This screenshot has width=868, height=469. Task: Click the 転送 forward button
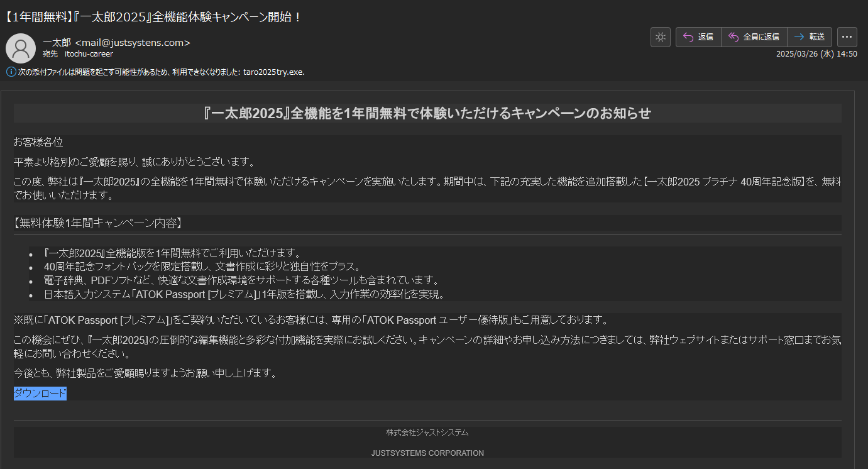[810, 37]
